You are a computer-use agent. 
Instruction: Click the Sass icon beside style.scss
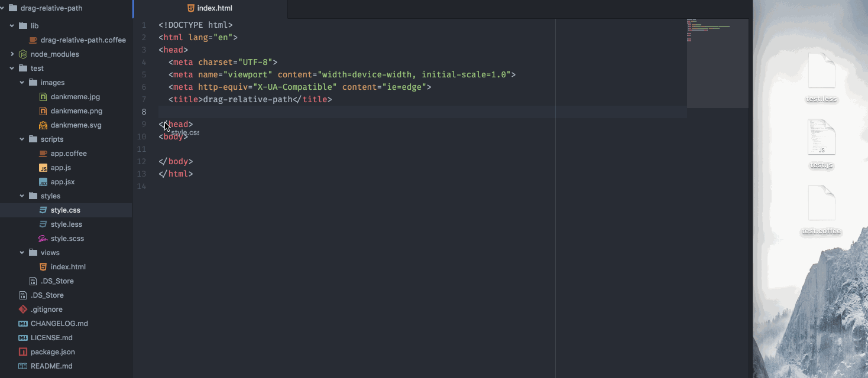click(x=43, y=239)
